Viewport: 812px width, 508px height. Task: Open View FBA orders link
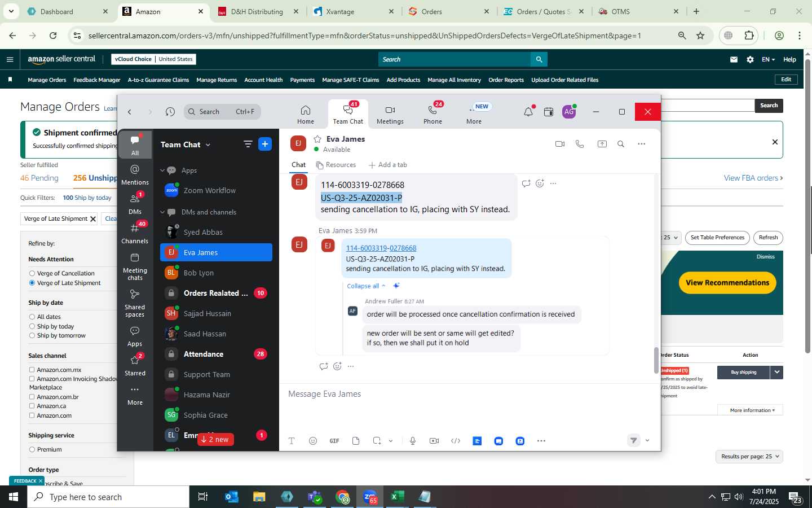tap(753, 178)
